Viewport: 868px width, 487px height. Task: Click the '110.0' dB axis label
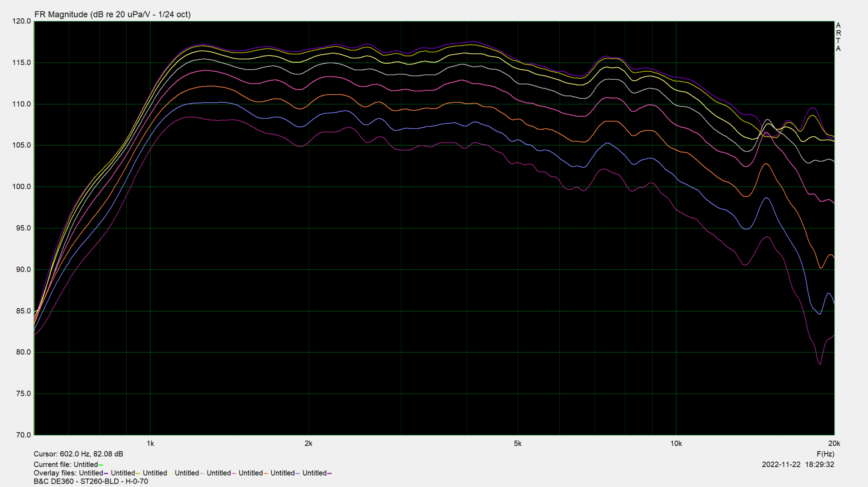tap(22, 104)
